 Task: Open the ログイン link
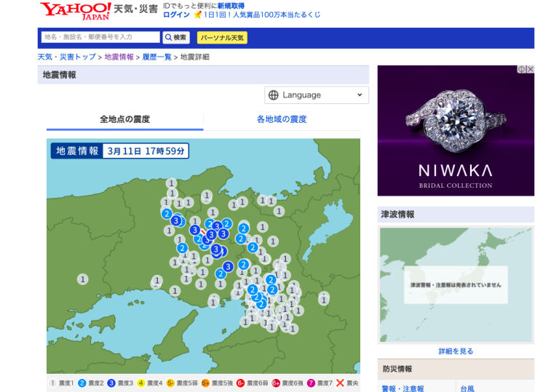click(176, 15)
